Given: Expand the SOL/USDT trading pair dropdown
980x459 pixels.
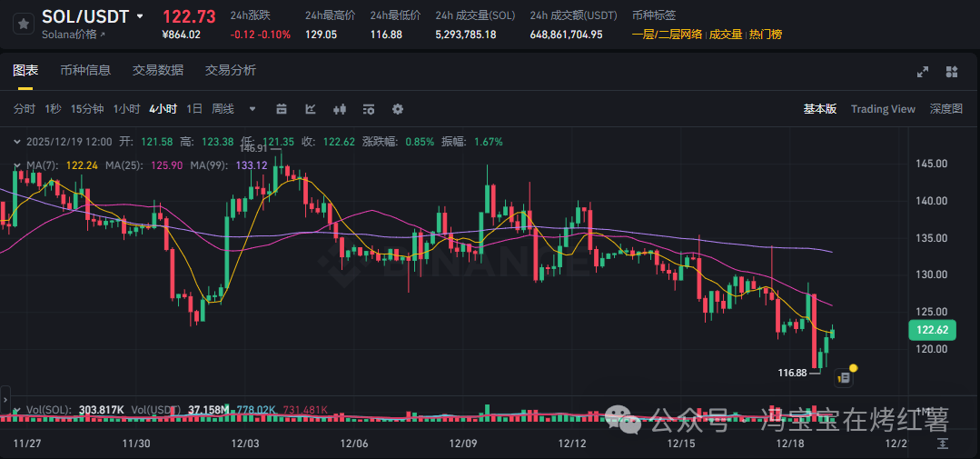Looking at the screenshot, I should point(139,16).
